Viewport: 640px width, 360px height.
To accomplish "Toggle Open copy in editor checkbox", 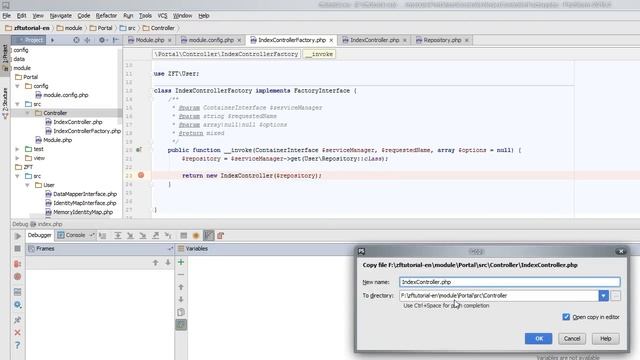I will tap(566, 317).
